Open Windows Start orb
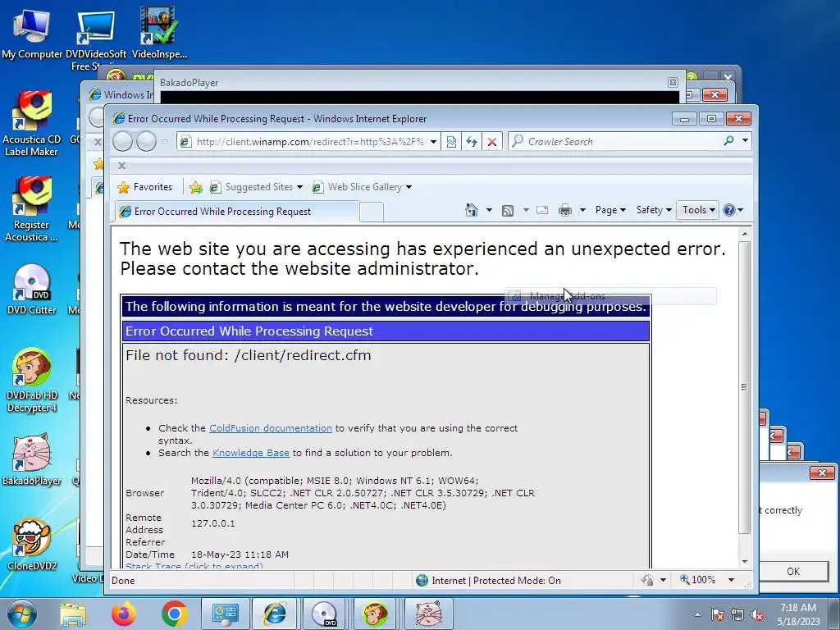This screenshot has height=630, width=840. pyautogui.click(x=22, y=614)
